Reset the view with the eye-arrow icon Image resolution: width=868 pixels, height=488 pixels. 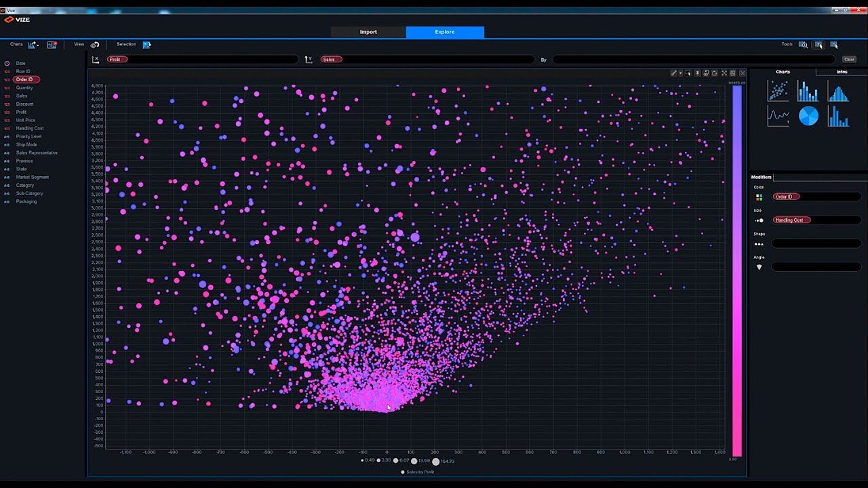click(95, 45)
